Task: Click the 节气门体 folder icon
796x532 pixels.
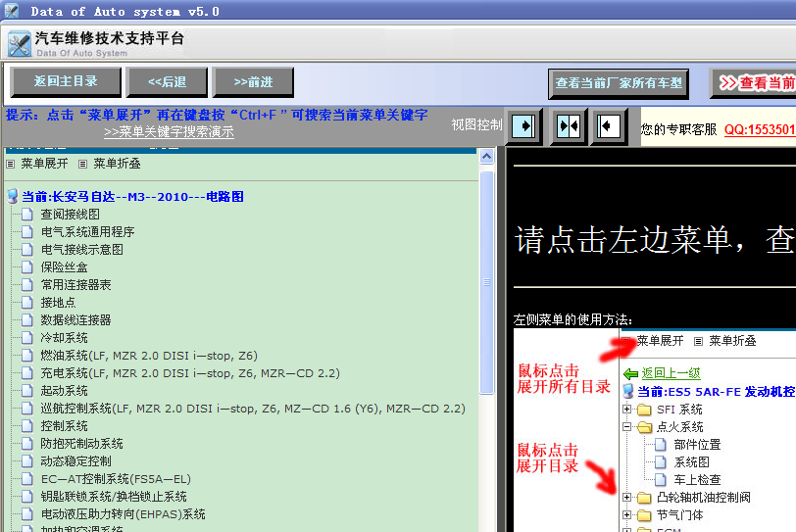Action: [x=644, y=515]
